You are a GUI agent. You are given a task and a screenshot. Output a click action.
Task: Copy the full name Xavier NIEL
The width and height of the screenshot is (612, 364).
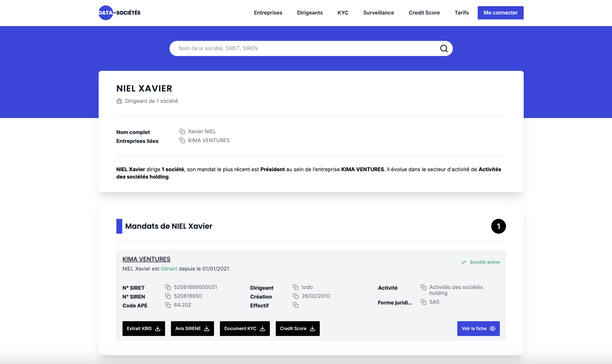(x=182, y=132)
